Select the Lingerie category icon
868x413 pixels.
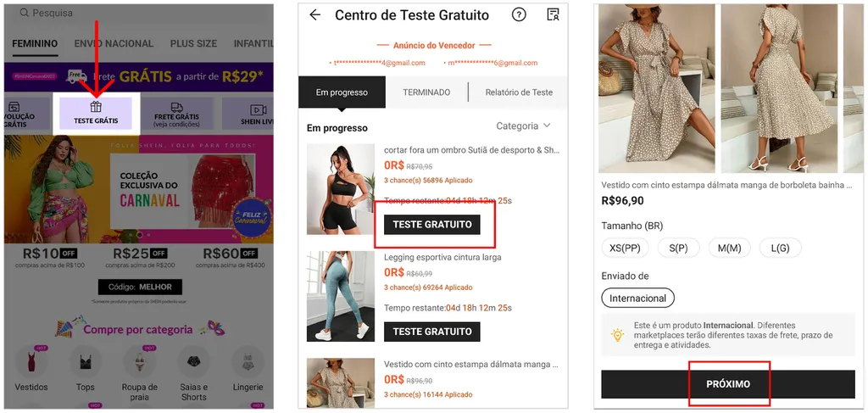coord(248,363)
